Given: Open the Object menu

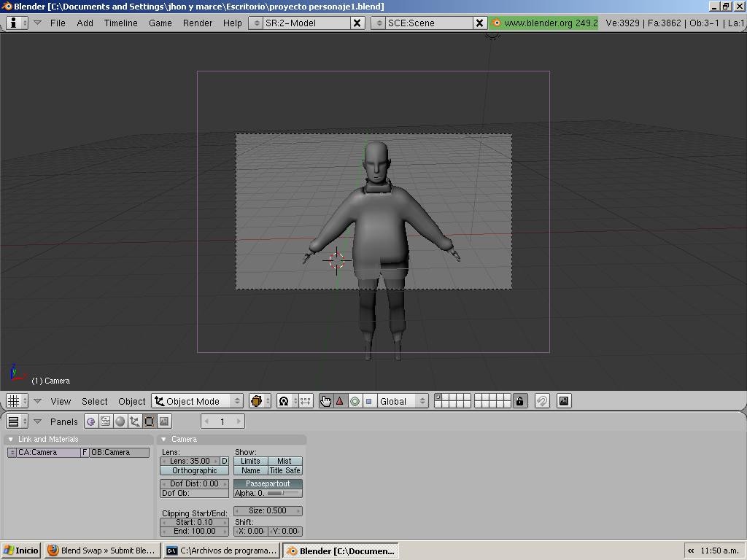Looking at the screenshot, I should [x=131, y=401].
